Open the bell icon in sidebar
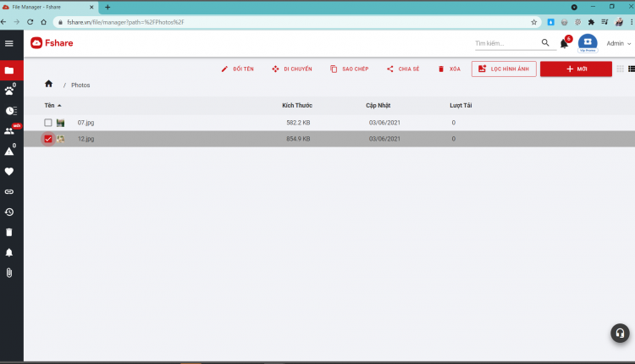This screenshot has width=635, height=364. [x=9, y=252]
